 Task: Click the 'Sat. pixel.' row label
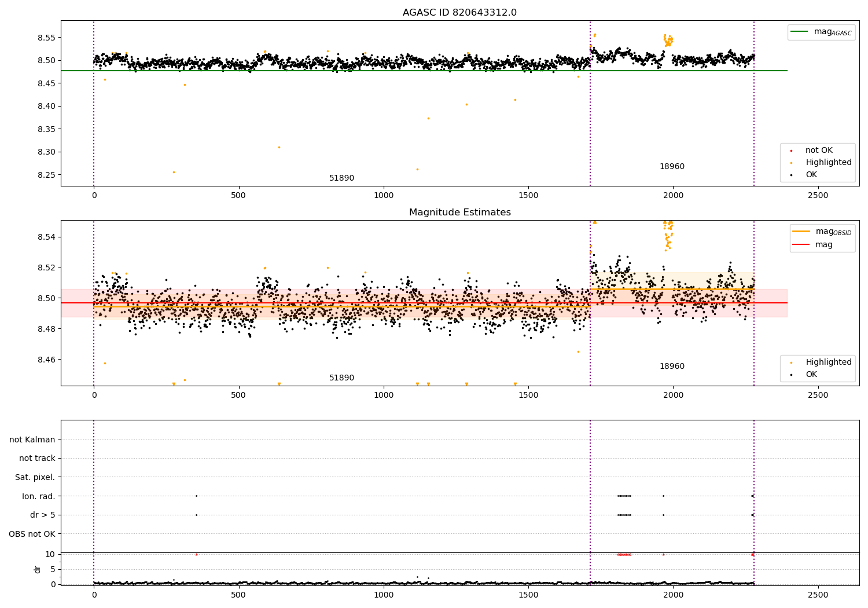click(35, 478)
